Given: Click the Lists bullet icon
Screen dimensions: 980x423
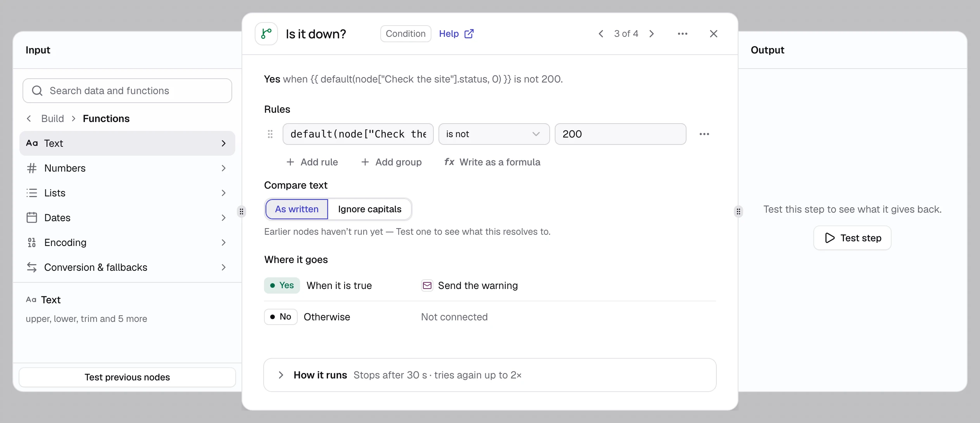Looking at the screenshot, I should point(32,193).
